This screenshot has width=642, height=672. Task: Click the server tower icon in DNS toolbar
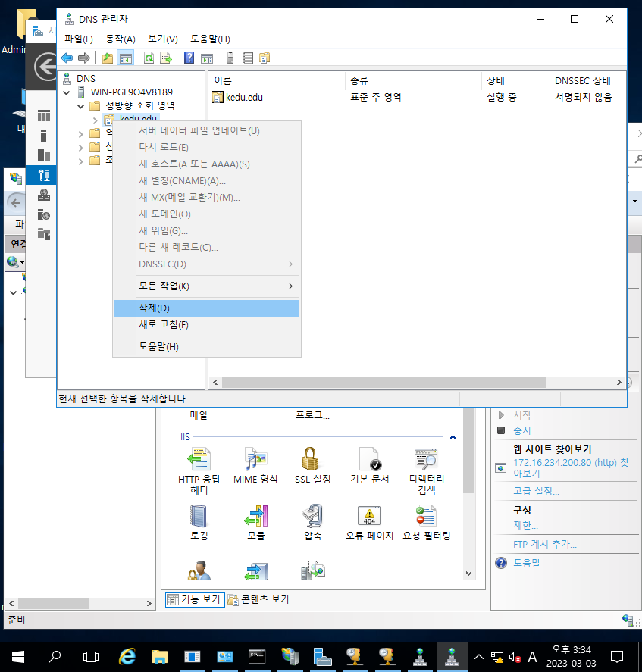tap(230, 58)
